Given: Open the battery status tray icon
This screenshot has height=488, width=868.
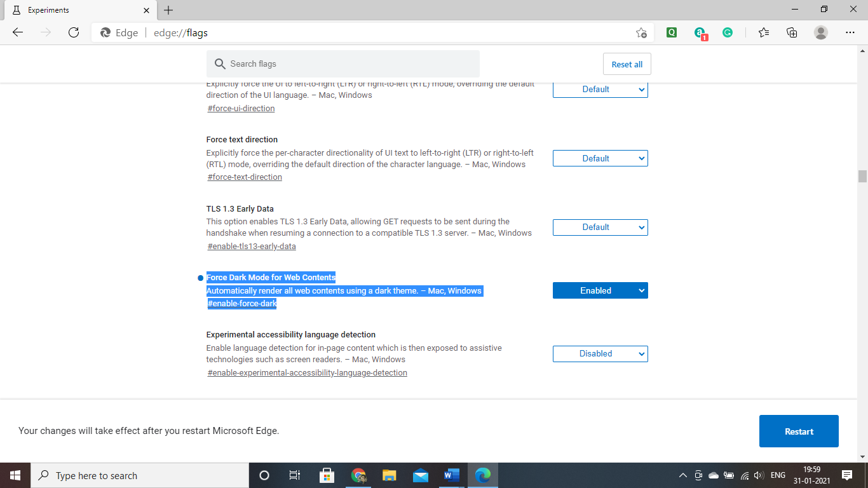Looking at the screenshot, I should 729,475.
